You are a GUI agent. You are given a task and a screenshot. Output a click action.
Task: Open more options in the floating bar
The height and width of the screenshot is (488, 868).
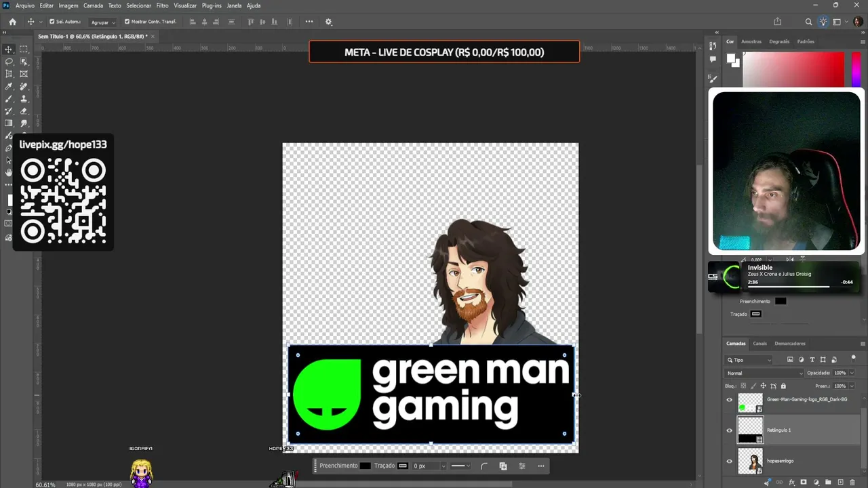coord(540,466)
